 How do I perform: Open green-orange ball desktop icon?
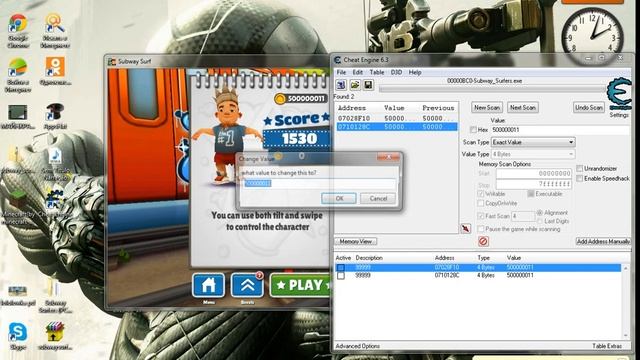(x=18, y=75)
